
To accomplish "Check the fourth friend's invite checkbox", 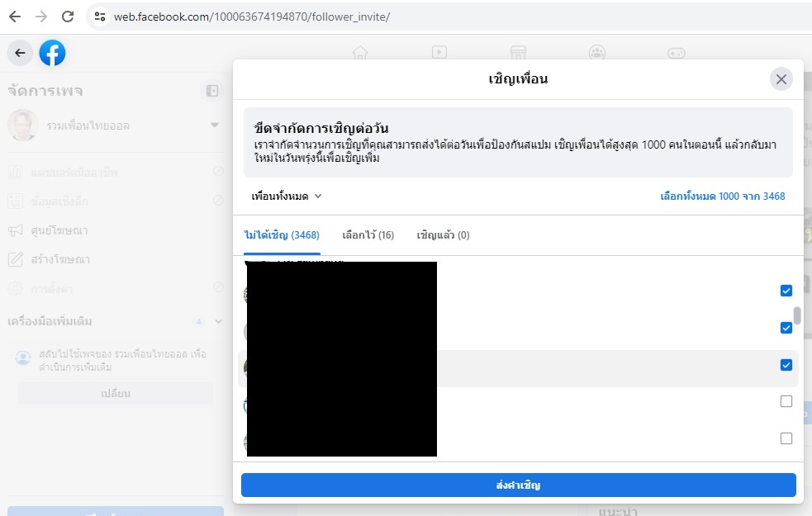I will 786,401.
